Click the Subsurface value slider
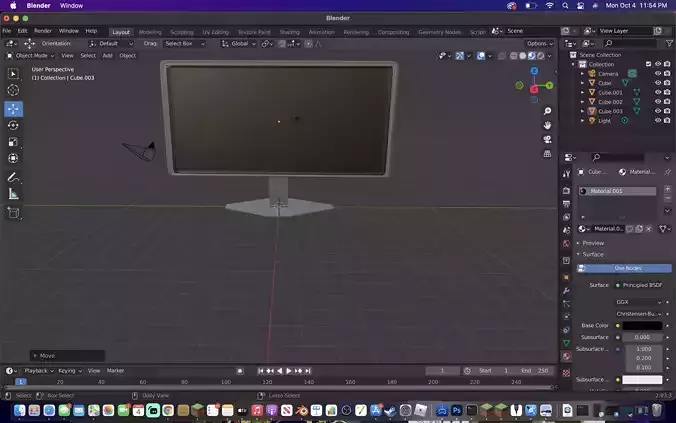 (x=642, y=337)
